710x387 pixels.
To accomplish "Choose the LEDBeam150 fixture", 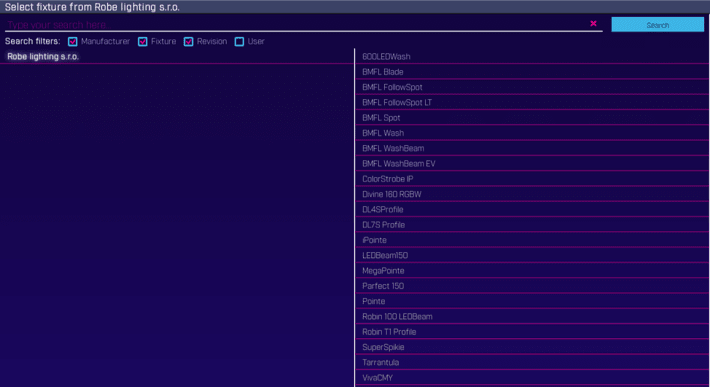I will coord(532,256).
